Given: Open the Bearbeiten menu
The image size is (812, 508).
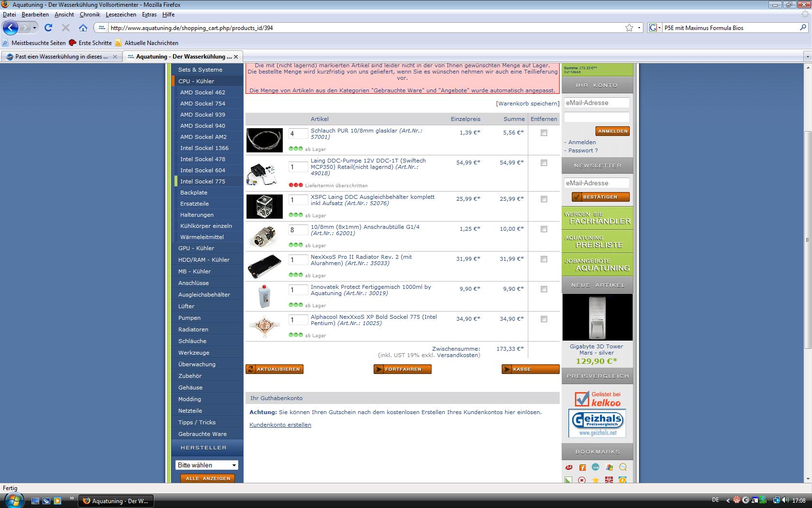Looking at the screenshot, I should click(35, 15).
